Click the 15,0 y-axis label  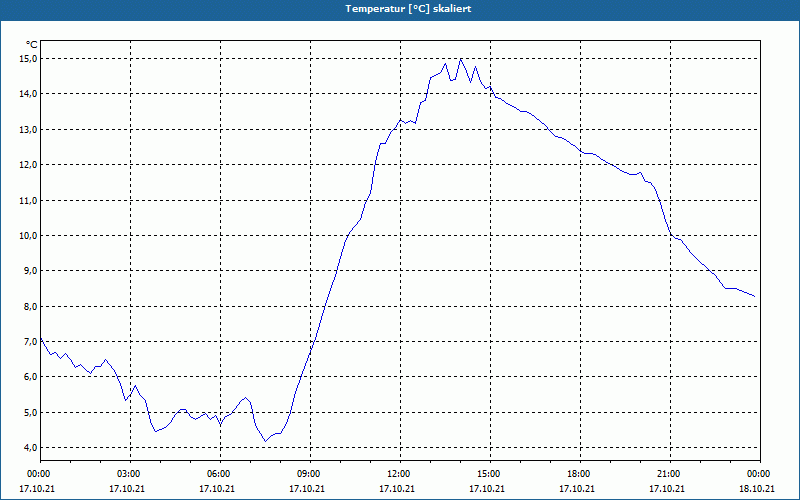(29, 59)
